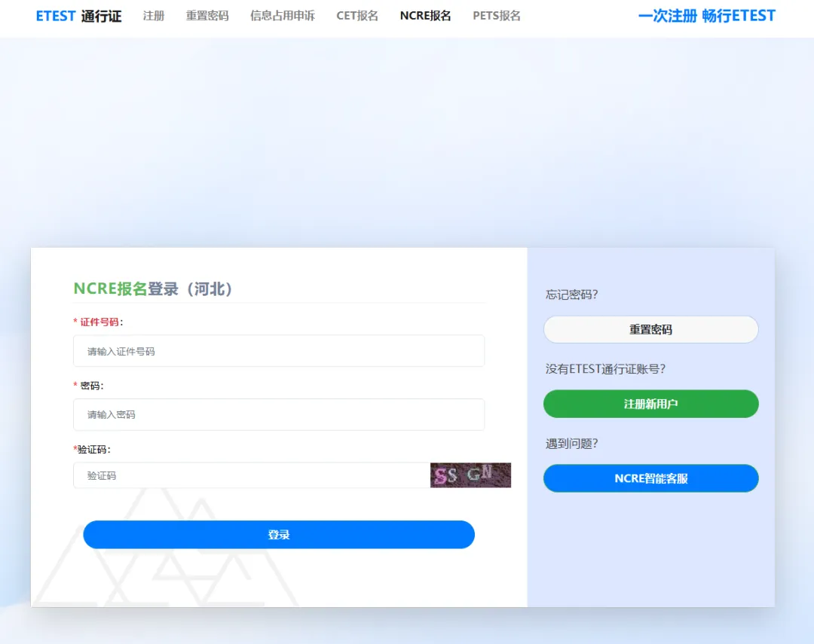Click the ETEST 通行证 logo link
Viewport: 814px width, 644px height.
coord(78,16)
